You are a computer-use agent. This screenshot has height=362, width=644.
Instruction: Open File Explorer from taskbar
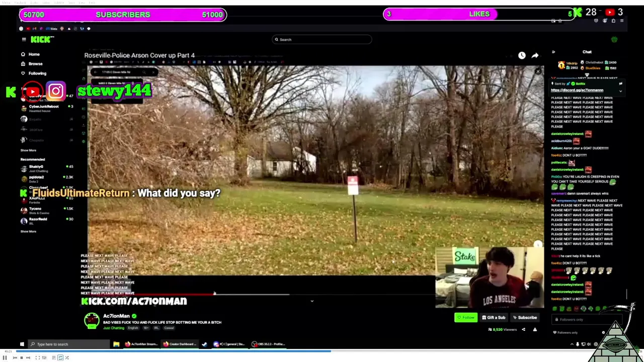(116, 344)
